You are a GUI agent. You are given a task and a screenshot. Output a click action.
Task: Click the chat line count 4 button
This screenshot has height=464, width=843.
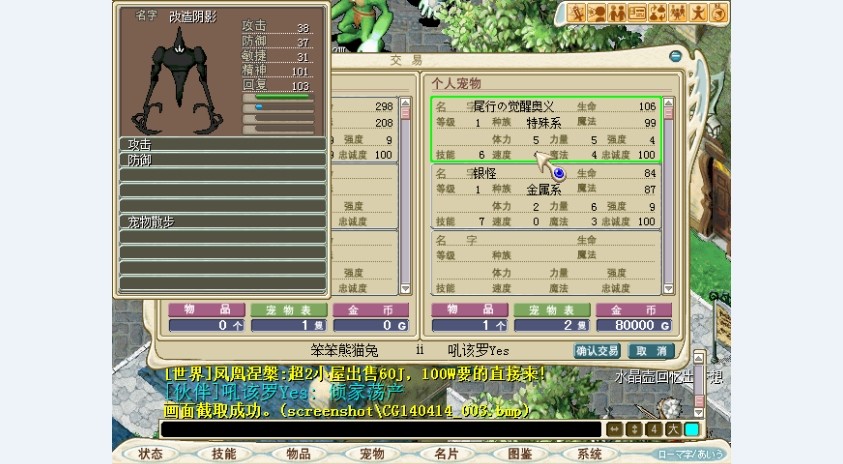pos(653,430)
